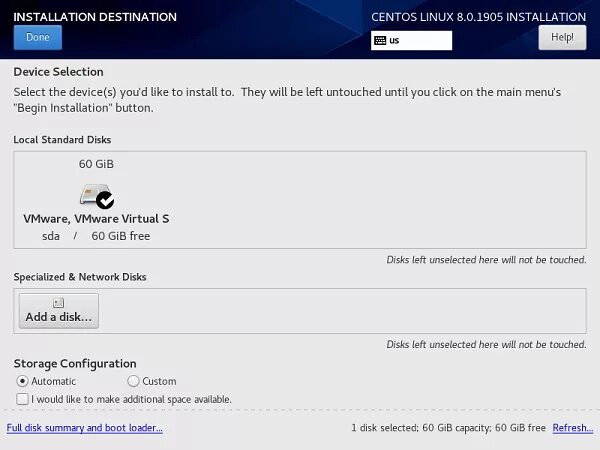
Task: Enable 'I would like to make additional space available'
Action: [22, 399]
